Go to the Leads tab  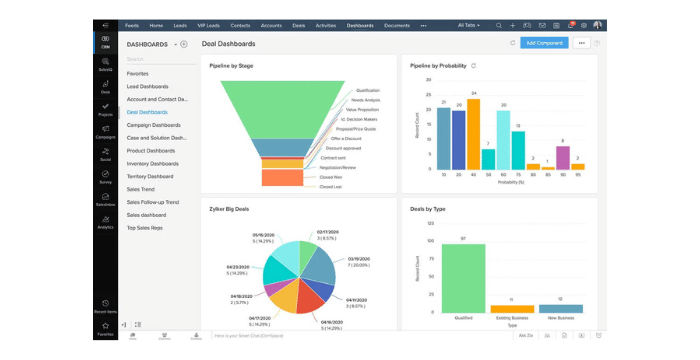coord(180,25)
